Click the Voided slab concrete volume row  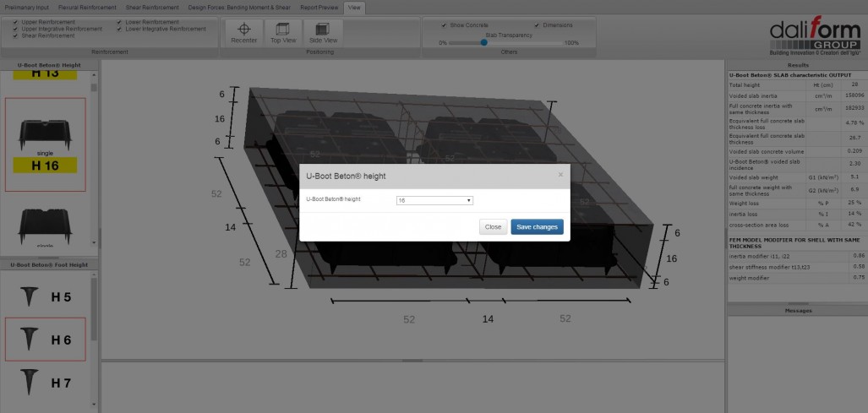tap(797, 151)
